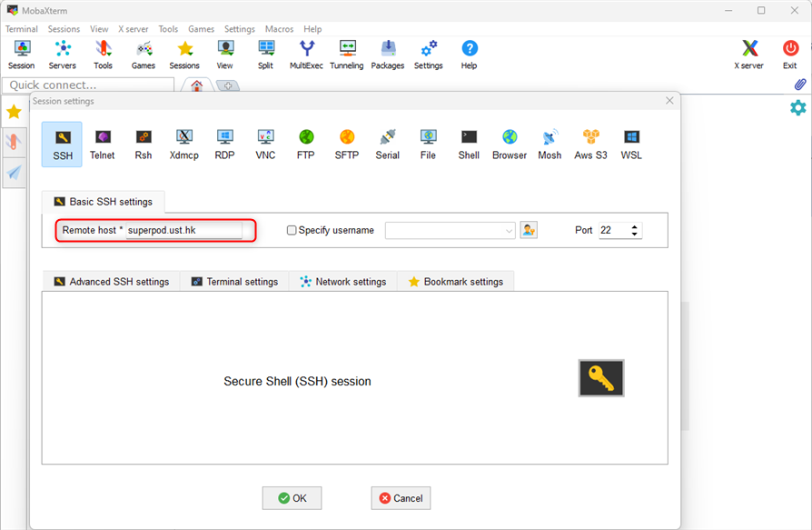Open the Packages toolbar icon
This screenshot has width=812, height=530.
point(388,55)
